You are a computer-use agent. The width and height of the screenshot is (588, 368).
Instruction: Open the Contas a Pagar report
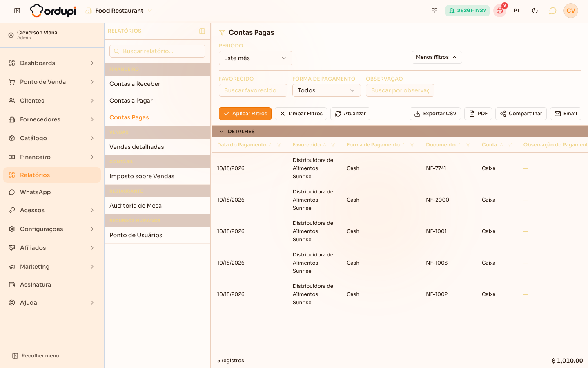point(157,101)
